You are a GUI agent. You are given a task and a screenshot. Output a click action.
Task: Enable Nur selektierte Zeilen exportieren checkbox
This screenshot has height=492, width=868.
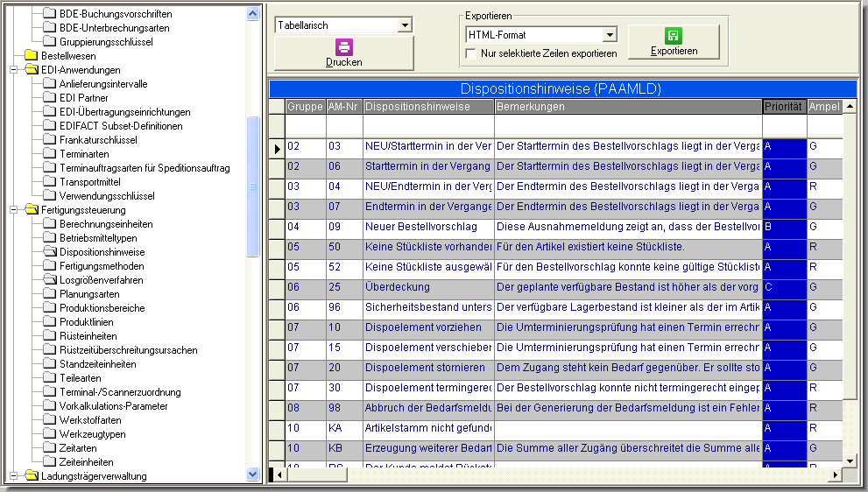click(471, 53)
